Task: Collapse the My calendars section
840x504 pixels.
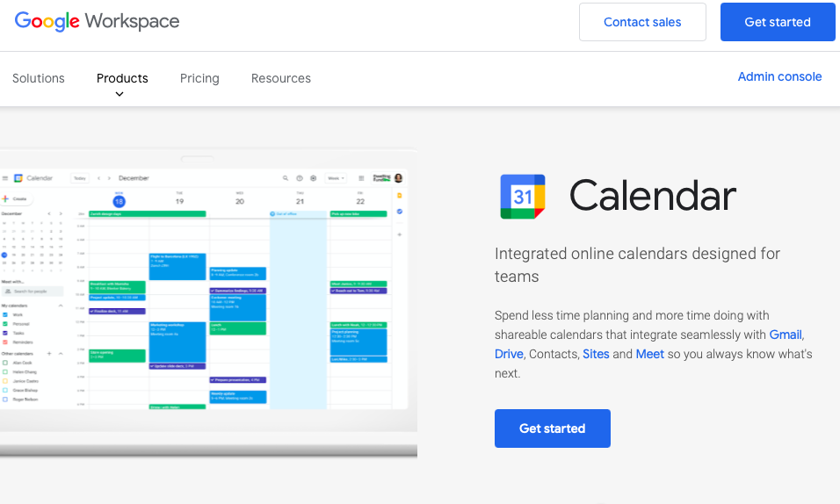Action: [61, 306]
